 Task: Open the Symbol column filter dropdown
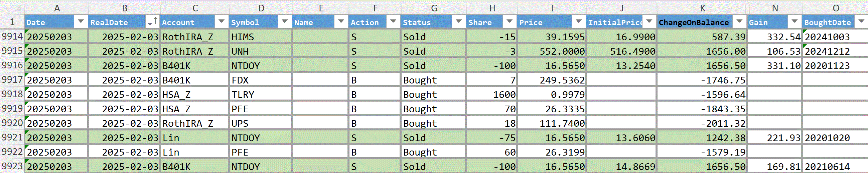[285, 21]
